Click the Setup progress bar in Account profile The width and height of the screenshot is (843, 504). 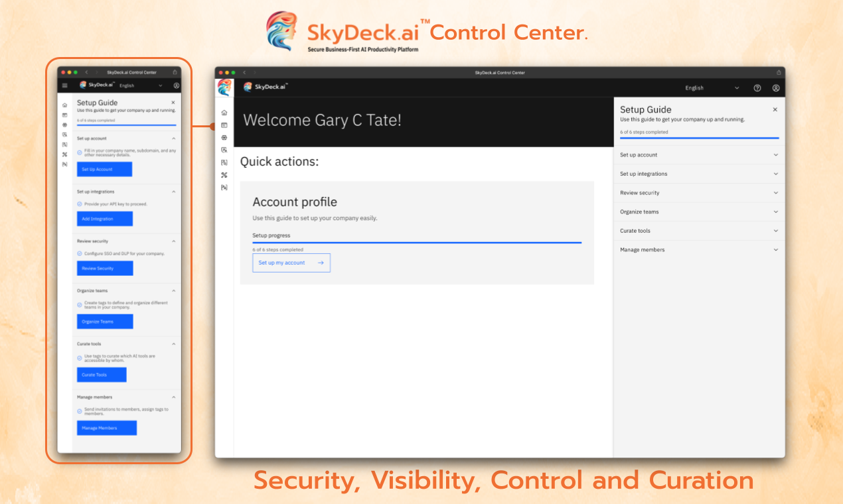[x=417, y=243]
